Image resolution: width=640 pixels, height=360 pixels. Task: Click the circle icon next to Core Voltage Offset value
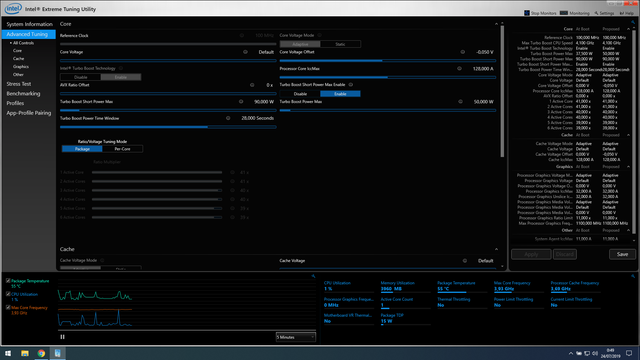[x=462, y=52]
